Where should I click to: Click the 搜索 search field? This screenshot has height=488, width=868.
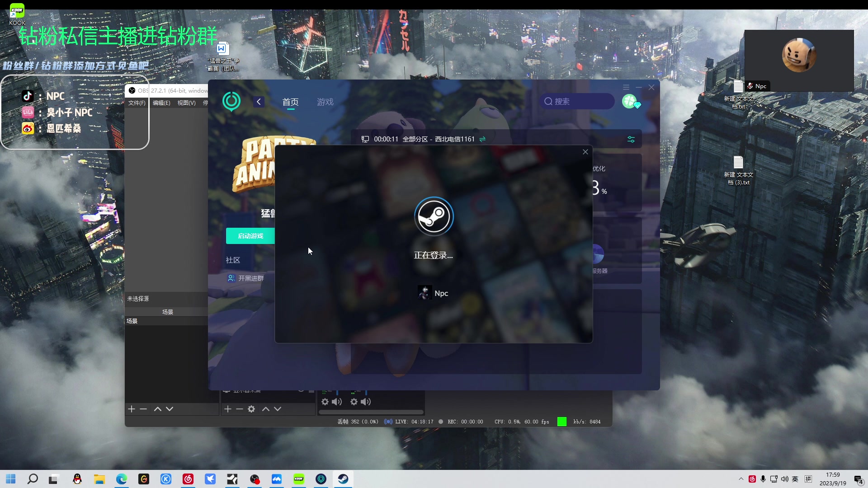click(577, 101)
